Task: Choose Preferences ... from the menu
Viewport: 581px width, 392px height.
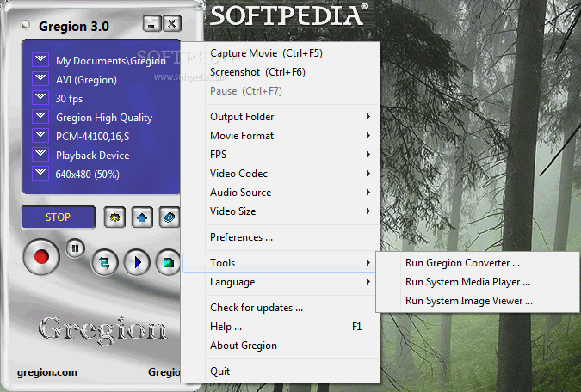Action: [x=281, y=237]
